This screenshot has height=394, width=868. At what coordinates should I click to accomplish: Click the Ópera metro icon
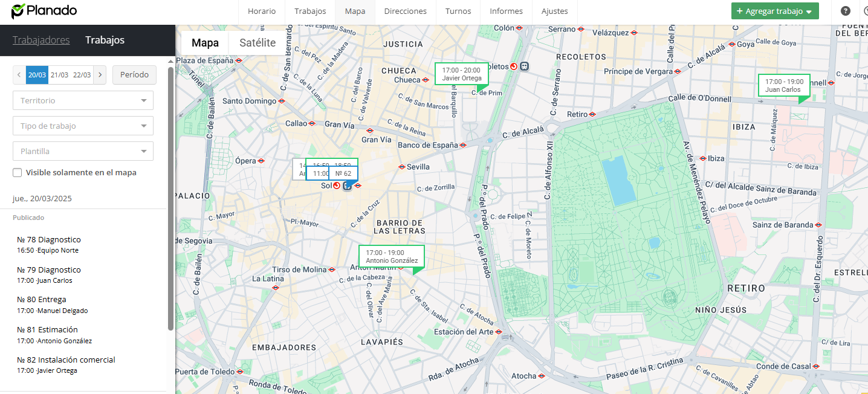click(261, 161)
